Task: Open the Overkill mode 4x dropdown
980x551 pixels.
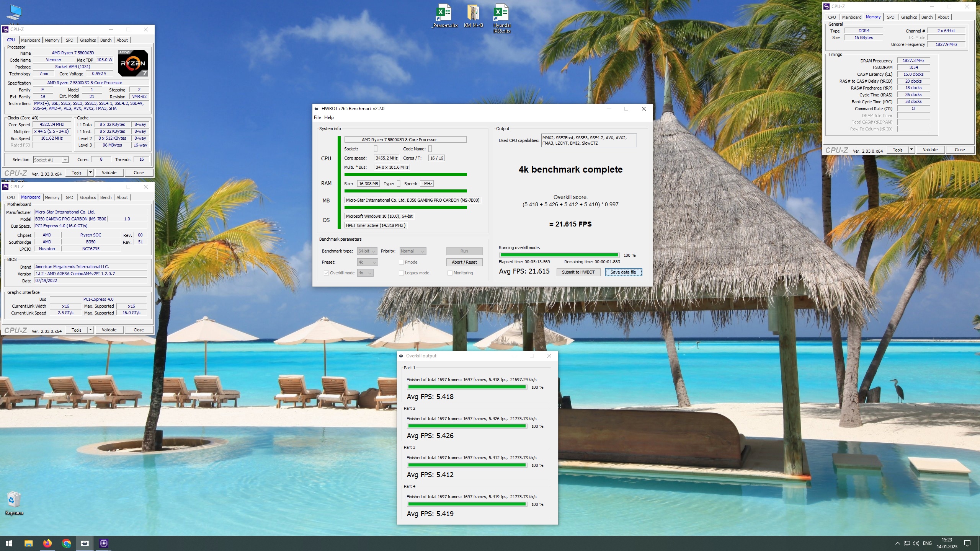Action: coord(365,273)
